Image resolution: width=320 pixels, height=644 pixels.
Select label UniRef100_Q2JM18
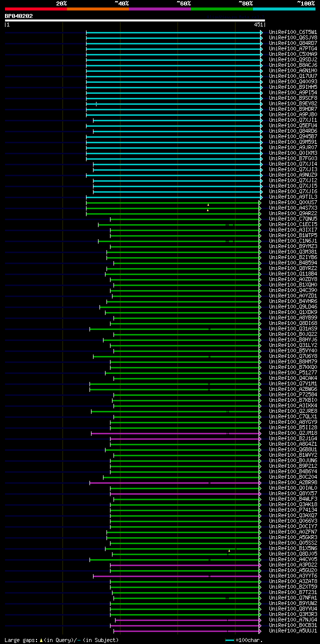pyautogui.click(x=293, y=433)
